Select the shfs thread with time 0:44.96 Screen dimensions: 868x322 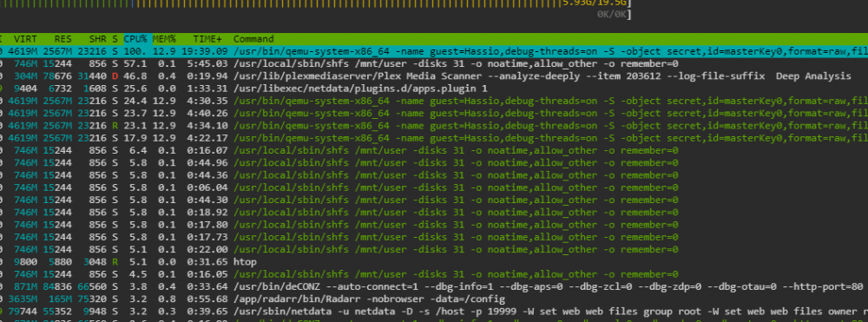(434, 162)
